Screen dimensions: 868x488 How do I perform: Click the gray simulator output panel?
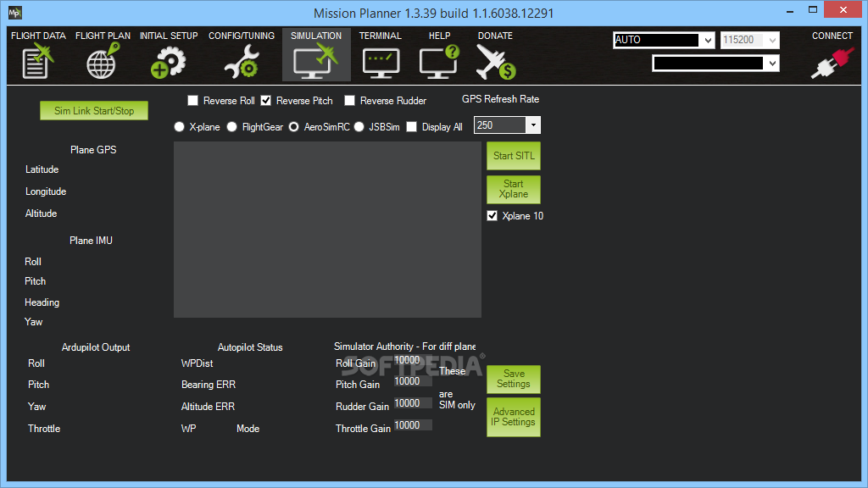(327, 230)
